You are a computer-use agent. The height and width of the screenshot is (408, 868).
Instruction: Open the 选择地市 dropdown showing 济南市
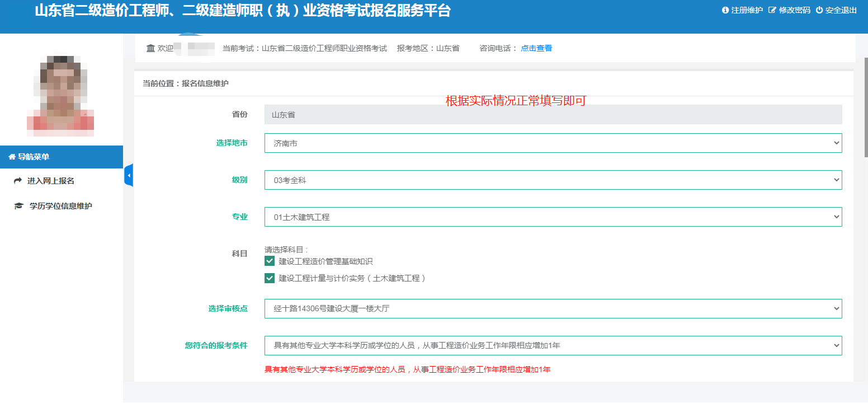pyautogui.click(x=553, y=143)
